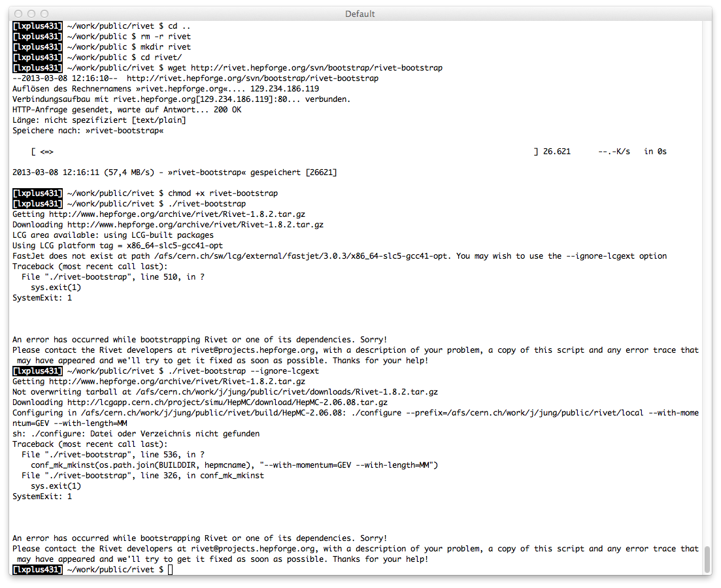The image size is (721, 588).
Task: Click the wget rivet-bootstrap URL in command
Action: 317,68
